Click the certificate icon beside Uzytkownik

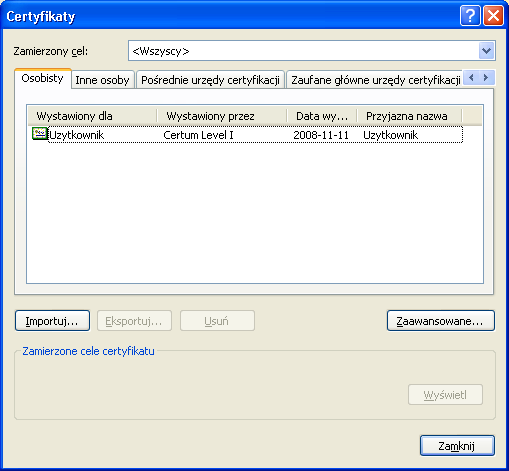(x=40, y=134)
